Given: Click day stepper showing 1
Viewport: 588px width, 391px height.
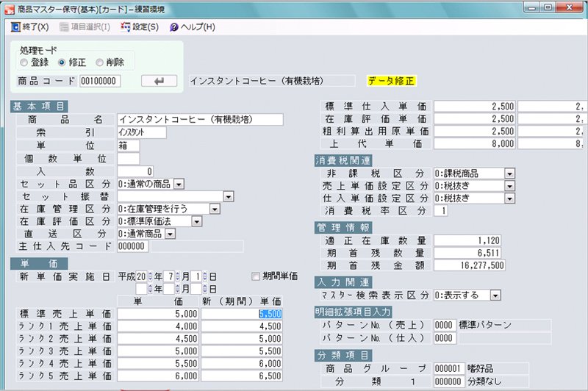Looking at the screenshot, I should (205, 276).
